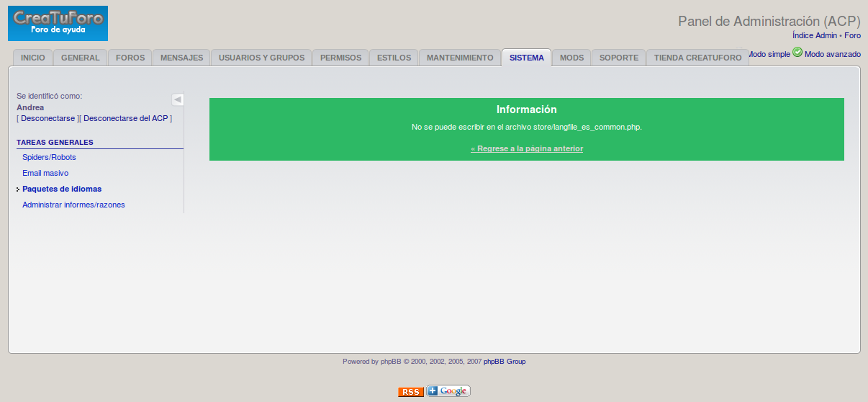Select Paquetes de idiomas menu entry
Image resolution: width=868 pixels, height=402 pixels.
click(62, 189)
